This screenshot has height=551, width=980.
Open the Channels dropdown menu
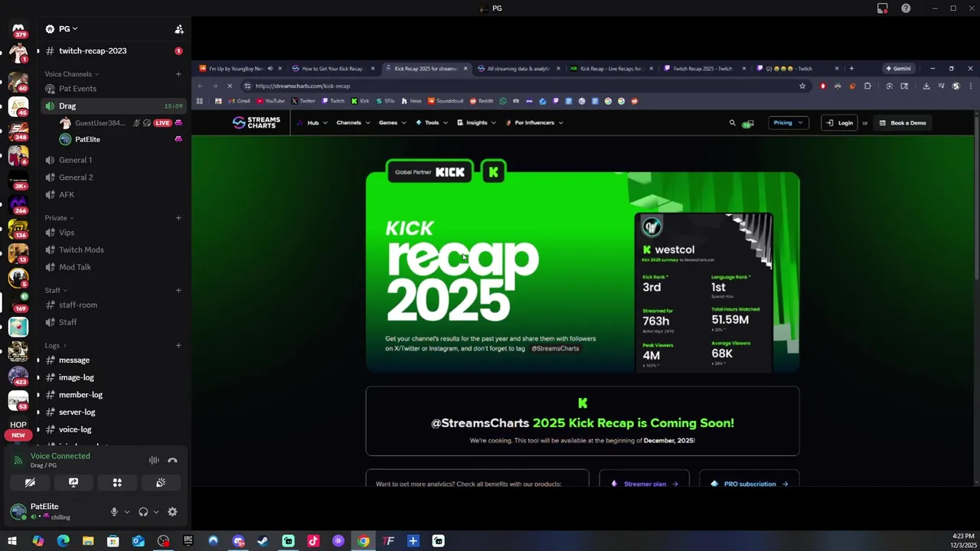[x=352, y=122]
